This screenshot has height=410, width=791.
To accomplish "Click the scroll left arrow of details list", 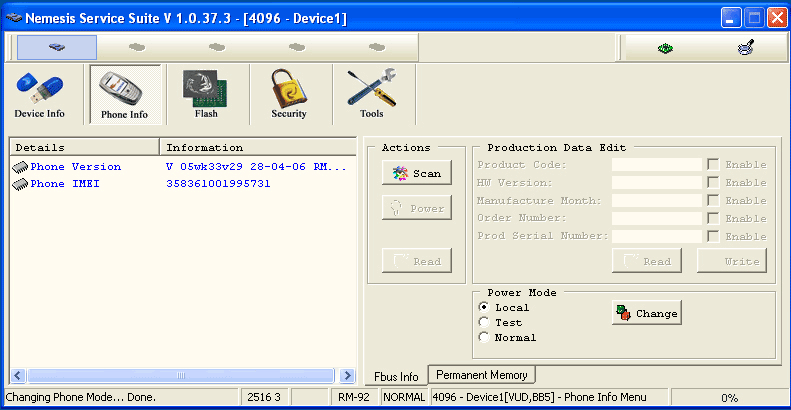I will point(18,376).
